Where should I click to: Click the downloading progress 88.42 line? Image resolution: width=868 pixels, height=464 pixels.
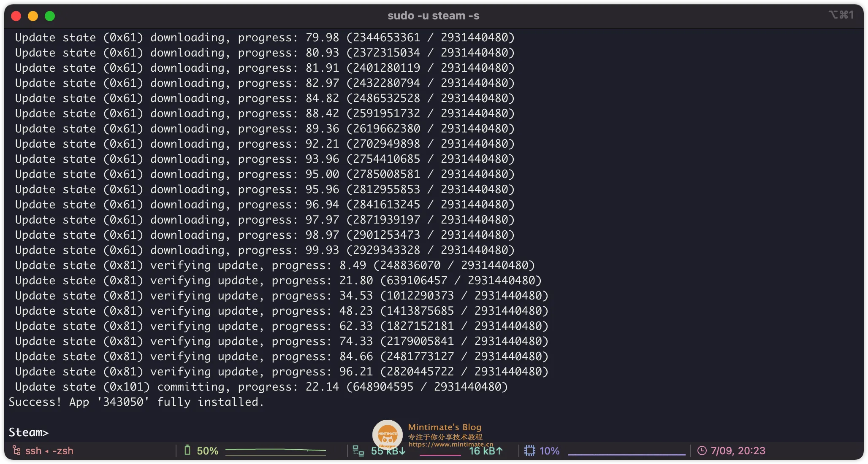265,113
